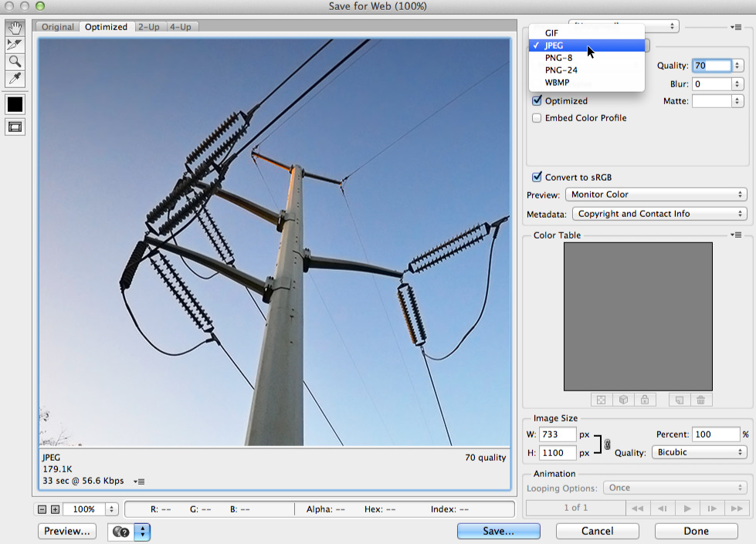Switch to the 2-Up tab
Image resolution: width=756 pixels, height=544 pixels.
point(150,26)
